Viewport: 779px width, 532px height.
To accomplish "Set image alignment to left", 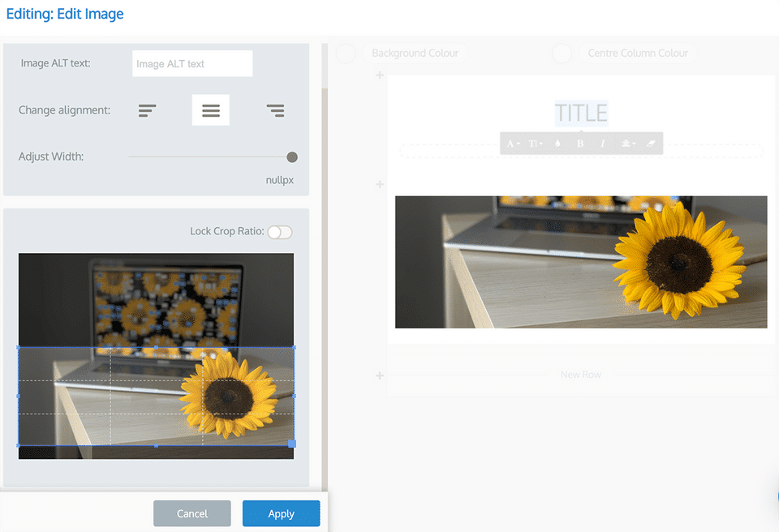I will [147, 110].
